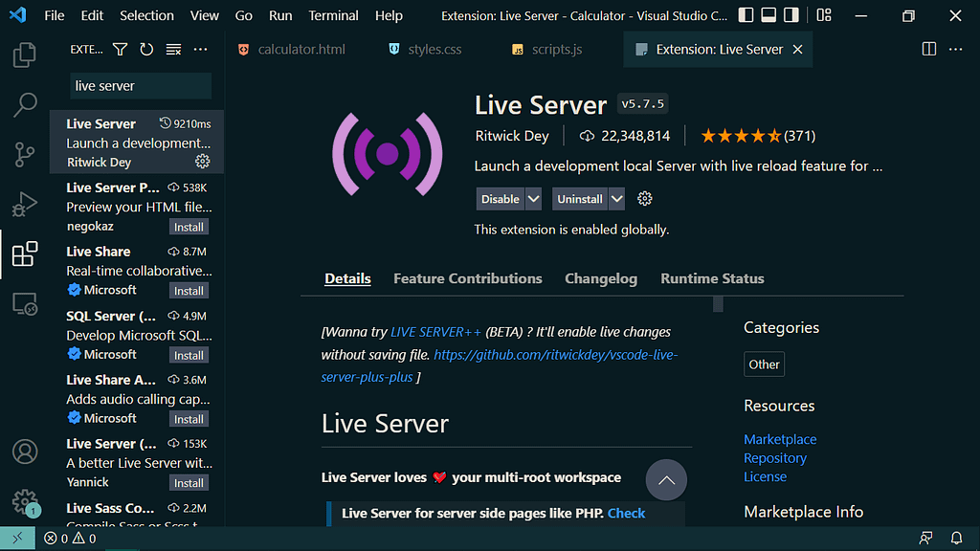Open Run menu
This screenshot has height=551, width=980.
[x=280, y=15]
